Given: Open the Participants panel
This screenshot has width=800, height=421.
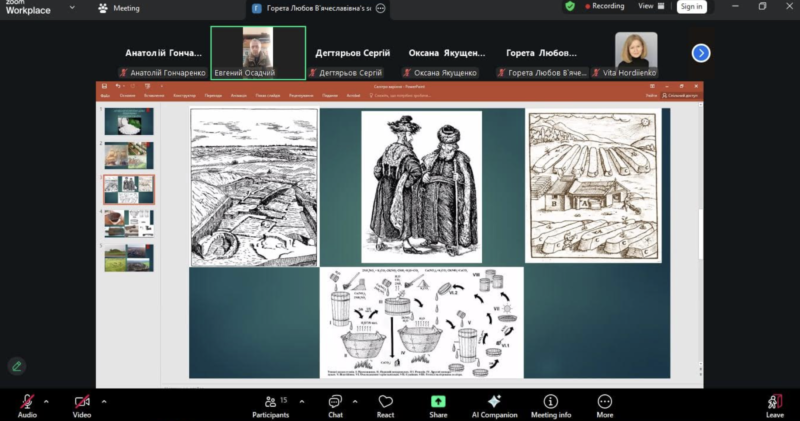Looking at the screenshot, I should point(270,402).
